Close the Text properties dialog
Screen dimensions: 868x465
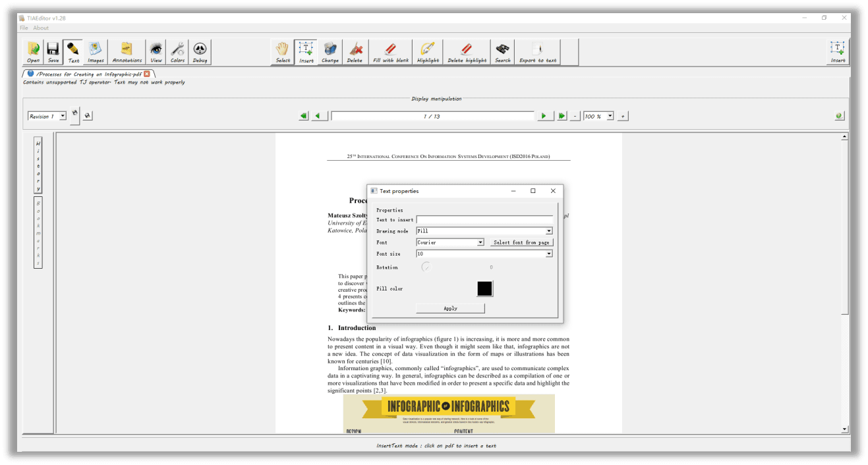pos(553,191)
